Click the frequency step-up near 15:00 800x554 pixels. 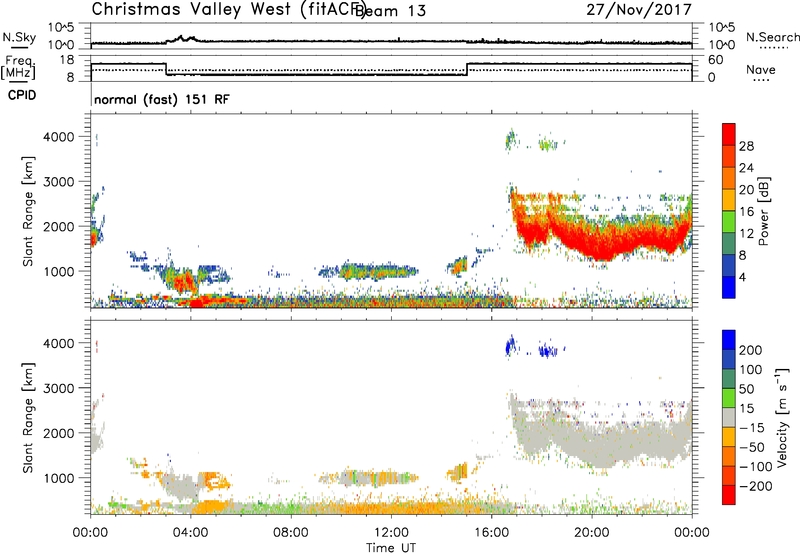[x=467, y=69]
